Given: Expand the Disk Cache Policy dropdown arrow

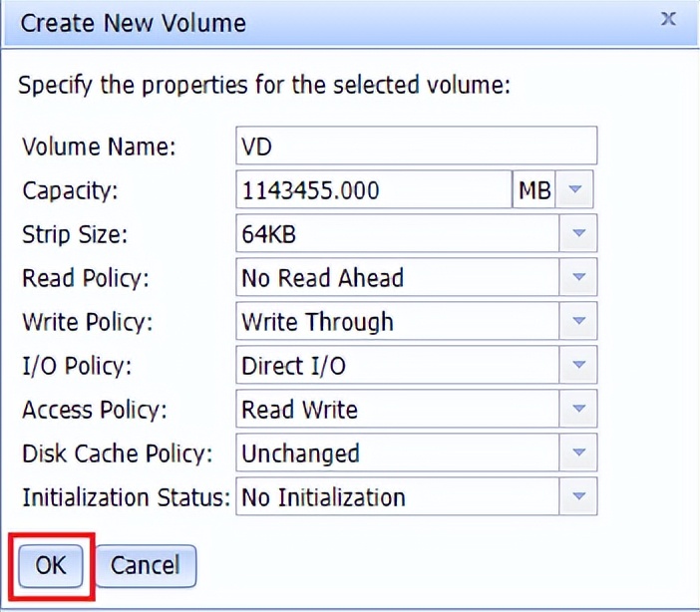Looking at the screenshot, I should (x=577, y=453).
